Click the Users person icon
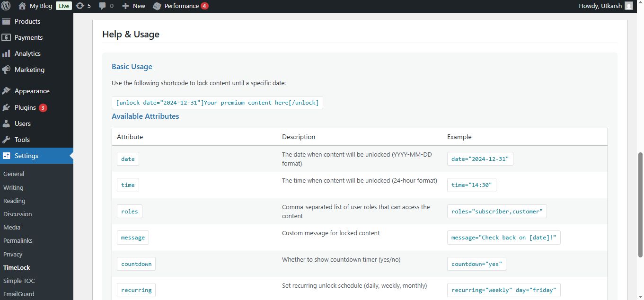 coord(6,124)
